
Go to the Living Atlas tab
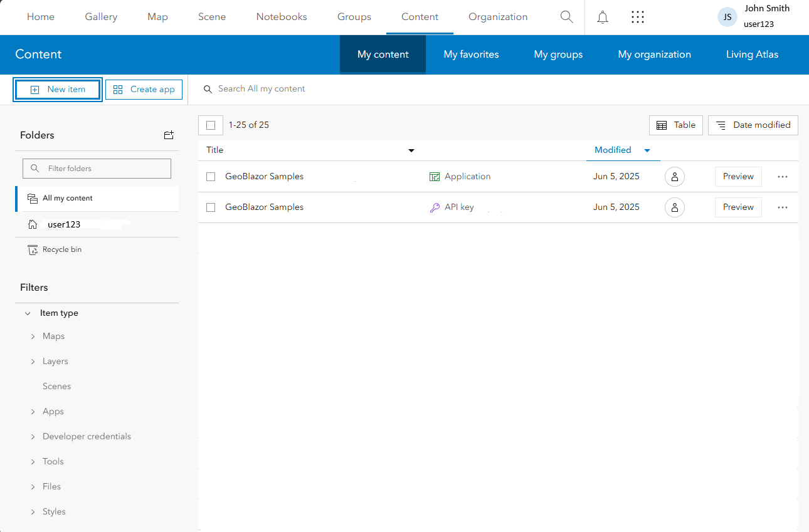(752, 55)
